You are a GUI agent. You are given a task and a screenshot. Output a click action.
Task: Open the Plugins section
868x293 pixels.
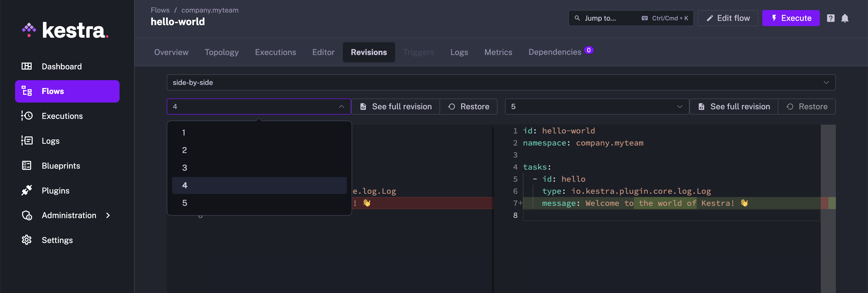[55, 190]
